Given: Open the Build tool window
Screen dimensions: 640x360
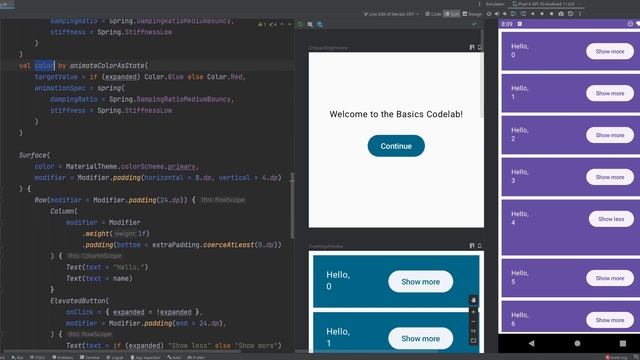Looking at the screenshot, I should (174, 357).
